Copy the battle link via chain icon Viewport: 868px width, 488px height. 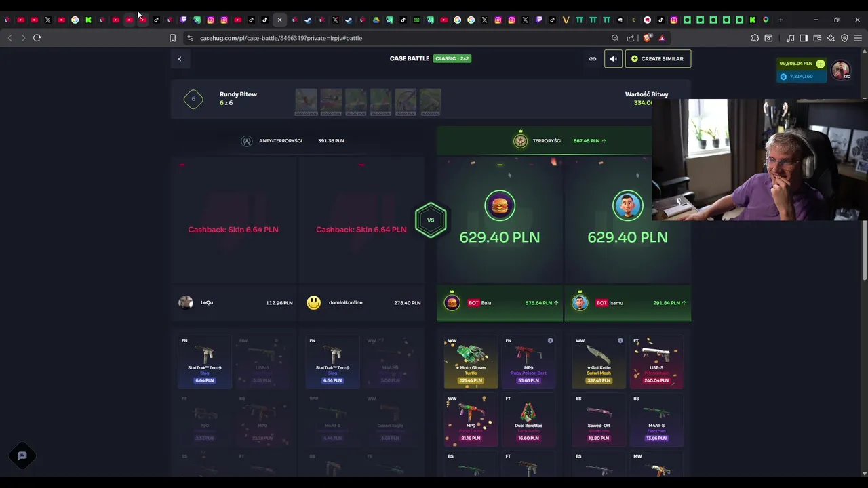tap(593, 59)
